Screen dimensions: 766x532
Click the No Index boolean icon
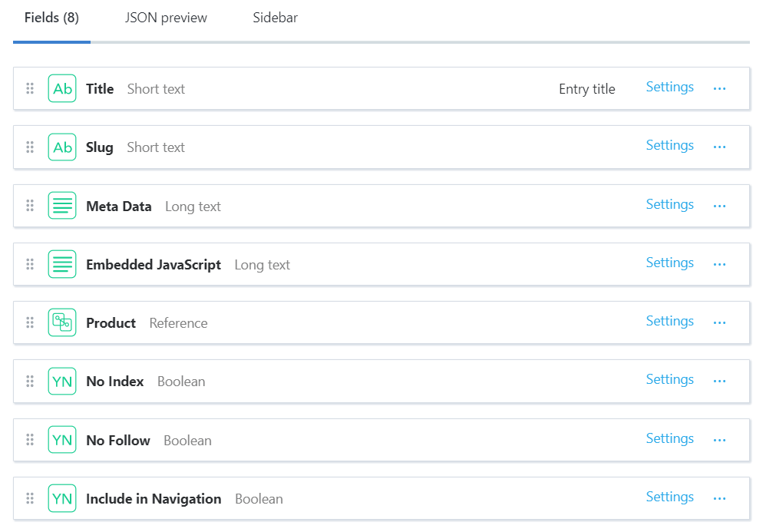tap(62, 382)
